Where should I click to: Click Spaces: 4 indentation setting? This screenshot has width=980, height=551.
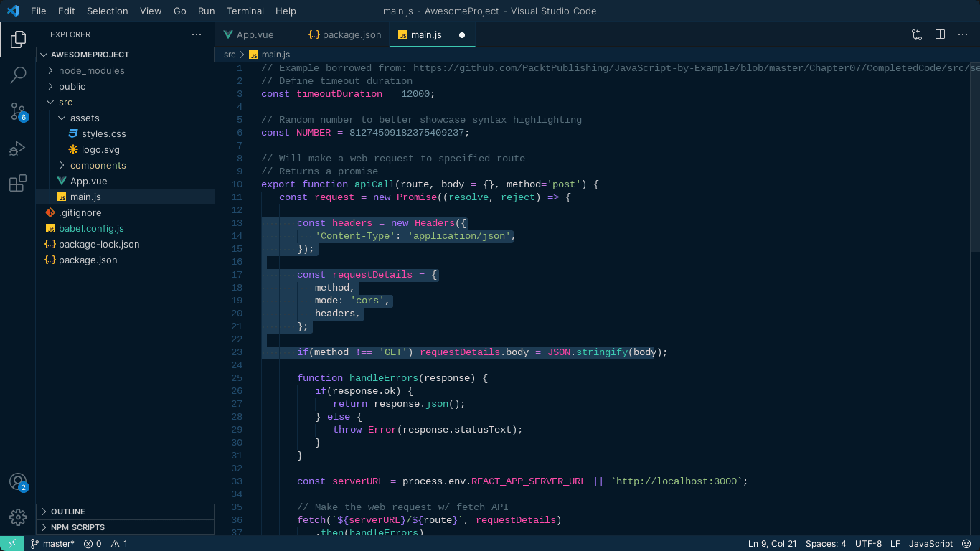(826, 544)
